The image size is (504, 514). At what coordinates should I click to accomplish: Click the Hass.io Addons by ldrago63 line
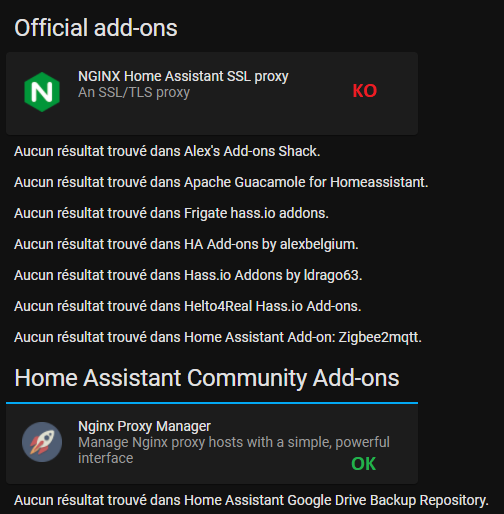click(188, 275)
